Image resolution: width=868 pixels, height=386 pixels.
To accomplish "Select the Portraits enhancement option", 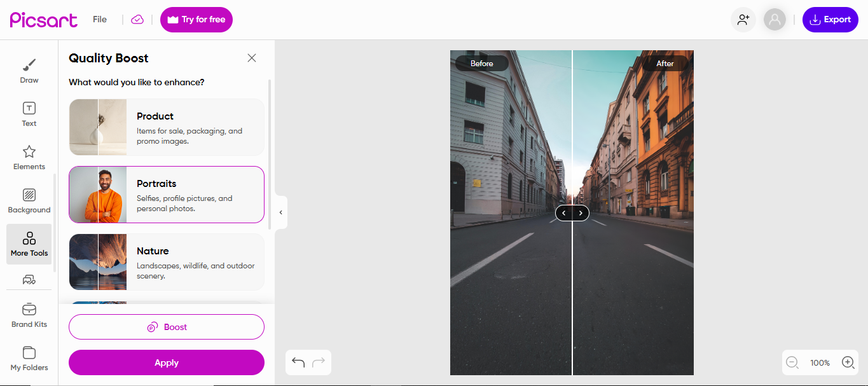I will tap(166, 194).
